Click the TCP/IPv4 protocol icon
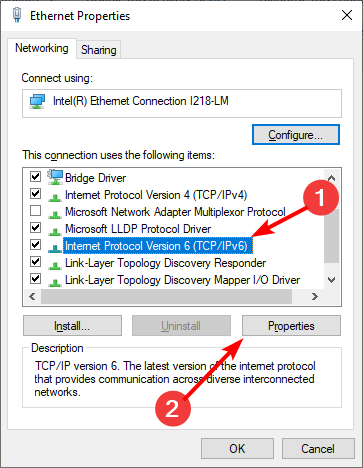 click(55, 197)
